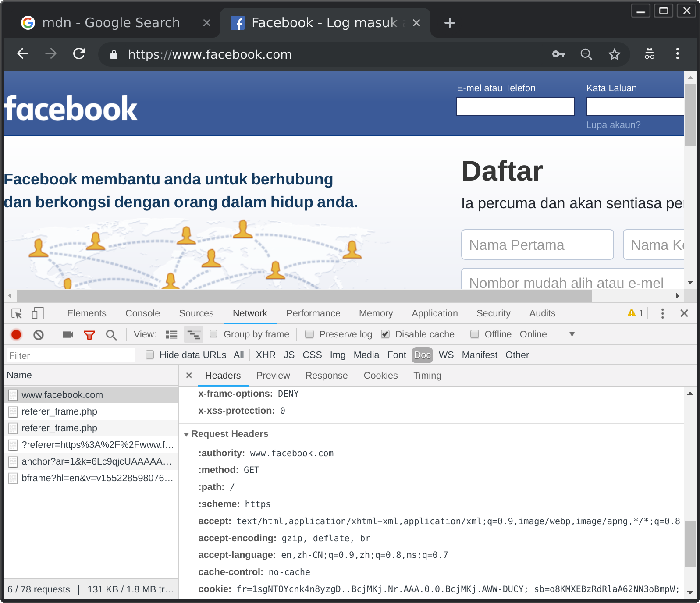700x603 pixels.
Task: Enable Preserve log checkbox
Action: 309,334
